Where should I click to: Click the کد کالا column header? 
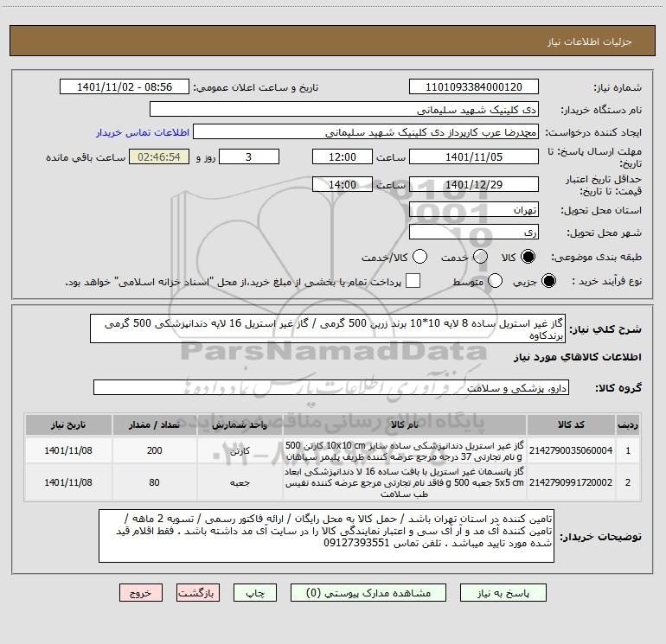pyautogui.click(x=571, y=424)
